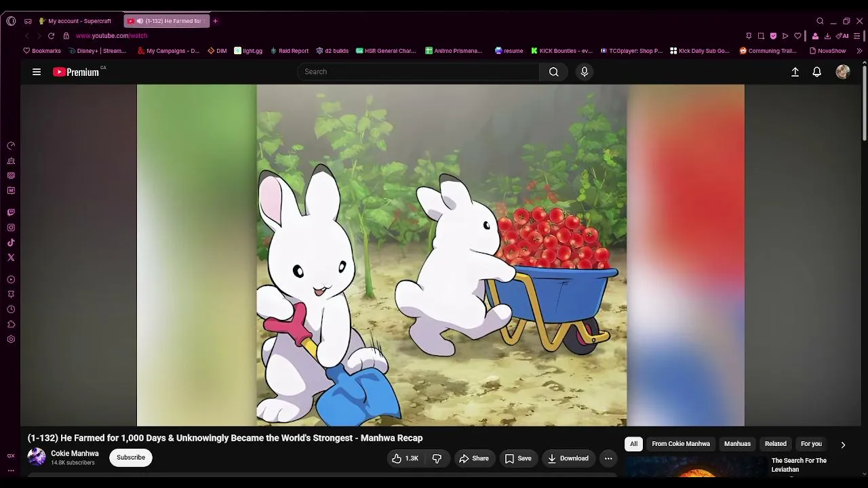Open the d2 builds bookmark

point(332,51)
